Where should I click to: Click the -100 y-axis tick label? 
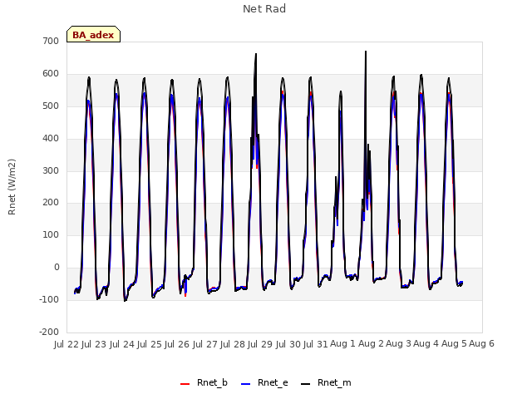pos(49,299)
